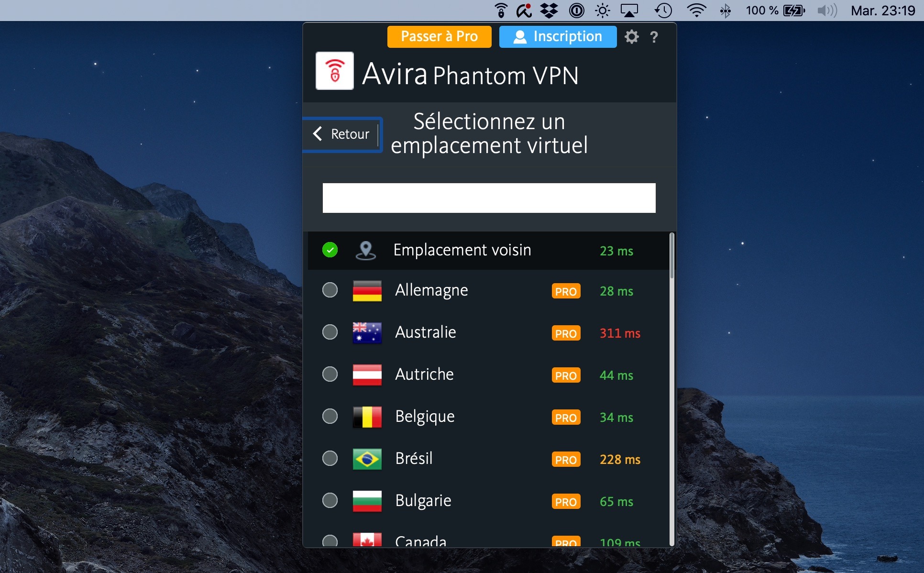Image resolution: width=924 pixels, height=573 pixels.
Task: Click the PRO badge next to Autriche
Action: click(x=566, y=375)
